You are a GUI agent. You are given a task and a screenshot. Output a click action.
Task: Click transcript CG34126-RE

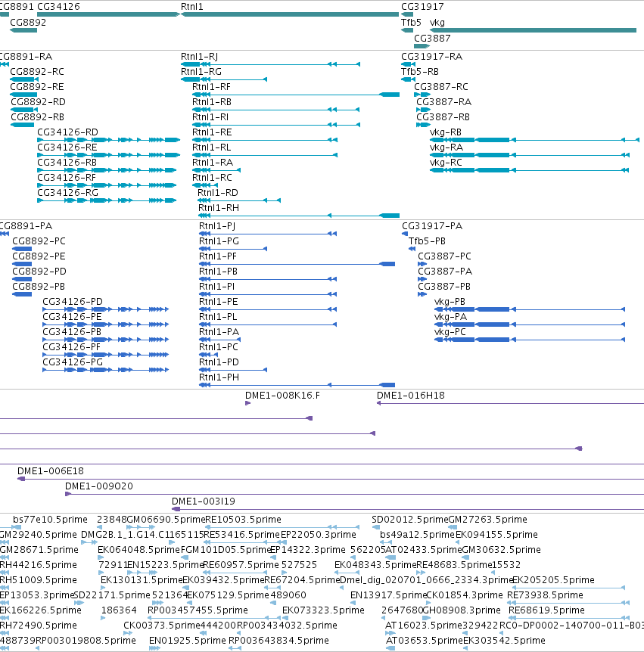pyautogui.click(x=67, y=147)
